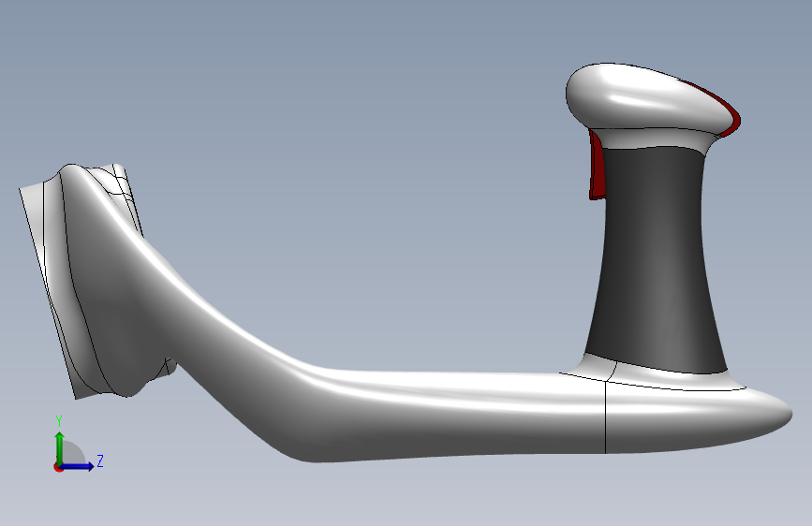Select the red trigger piece beside the grip
812x526 pixels.
[x=597, y=166]
